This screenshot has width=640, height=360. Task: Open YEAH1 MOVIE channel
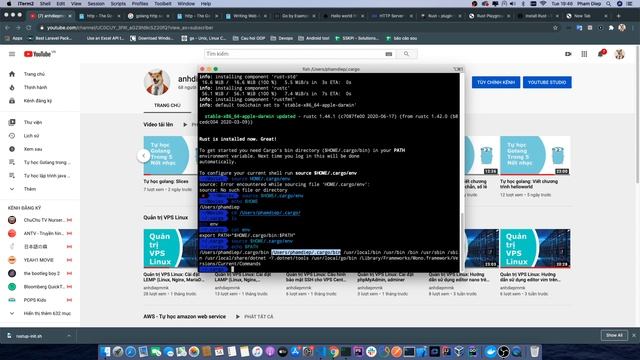coord(39,260)
